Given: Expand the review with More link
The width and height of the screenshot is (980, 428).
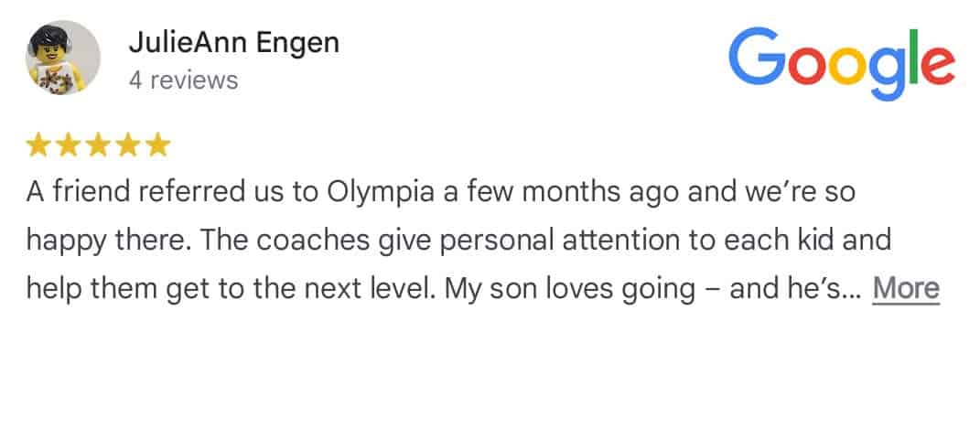Looking at the screenshot, I should point(906,288).
